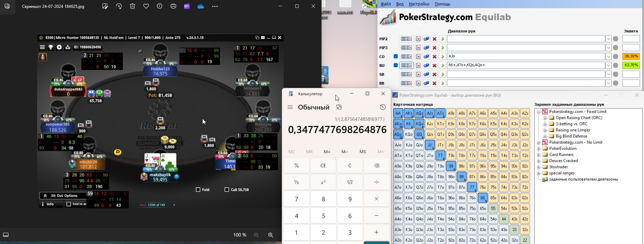Open the Настройки menu in Equilab

[x=419, y=4]
